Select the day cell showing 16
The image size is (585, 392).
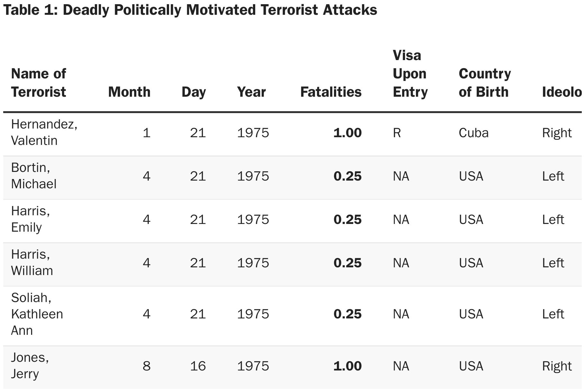point(198,366)
